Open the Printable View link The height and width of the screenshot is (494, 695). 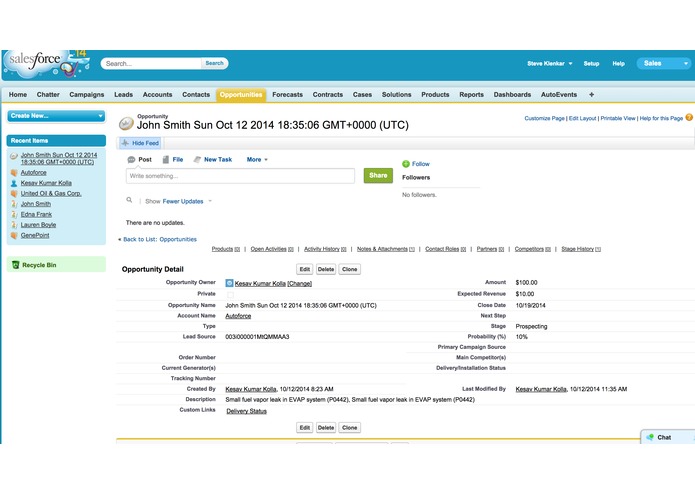click(618, 118)
